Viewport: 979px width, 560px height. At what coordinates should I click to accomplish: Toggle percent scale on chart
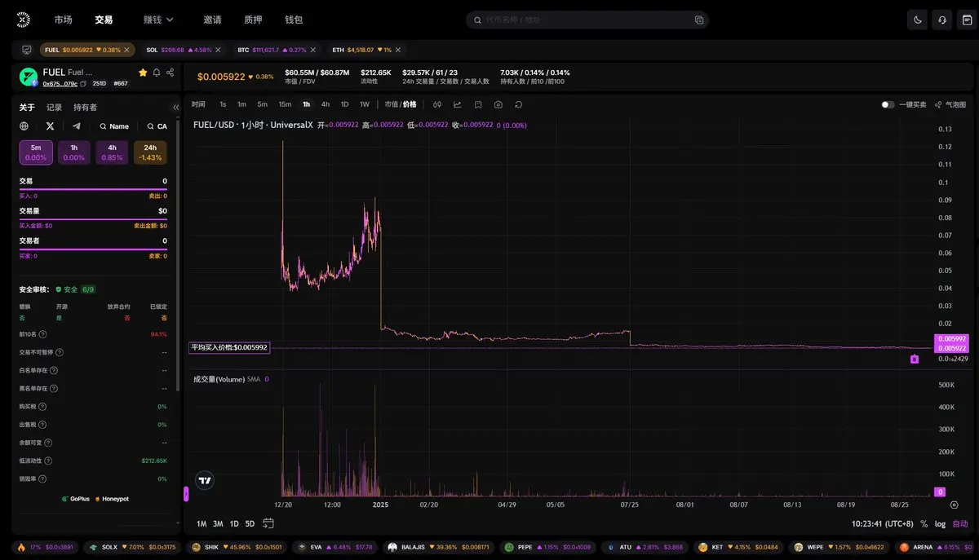coord(924,524)
